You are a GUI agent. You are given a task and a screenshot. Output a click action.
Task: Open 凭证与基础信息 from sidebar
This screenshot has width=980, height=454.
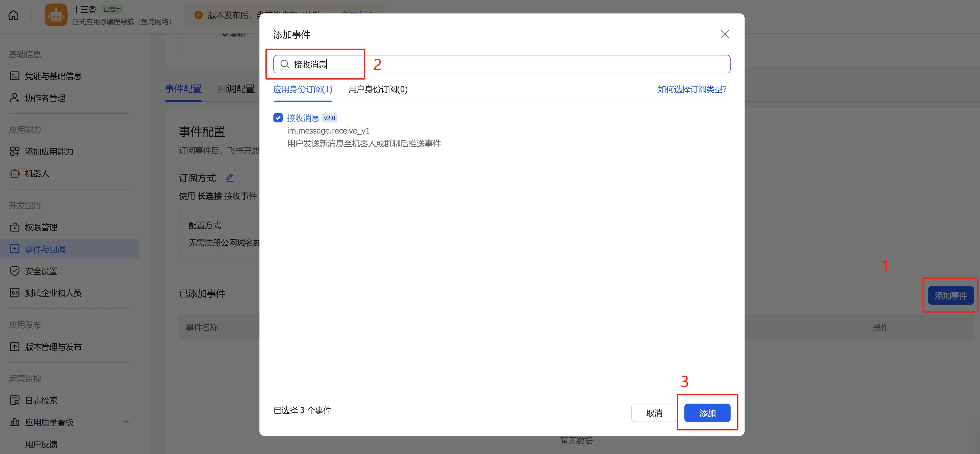[x=53, y=76]
